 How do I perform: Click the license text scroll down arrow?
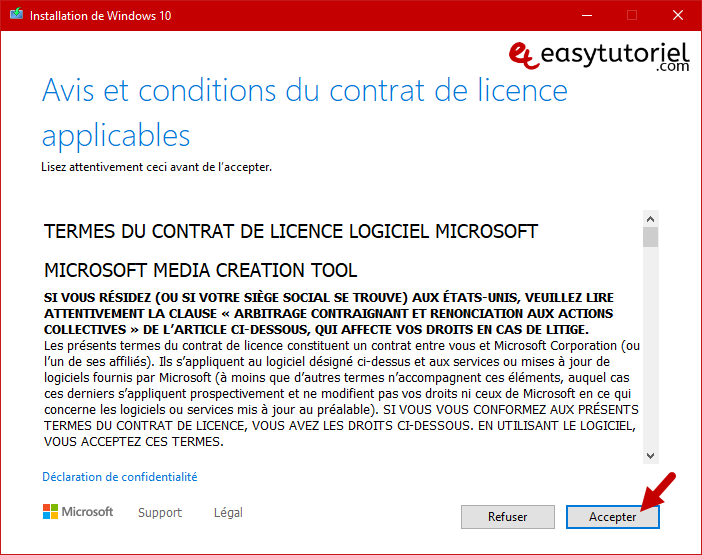tap(651, 456)
